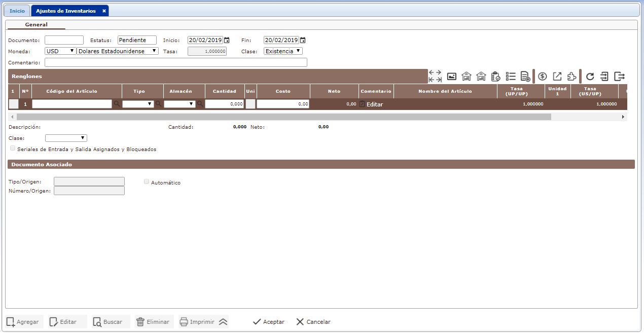This screenshot has height=334, width=644.
Task: Click the circular refresh arrow icon
Action: 590,77
